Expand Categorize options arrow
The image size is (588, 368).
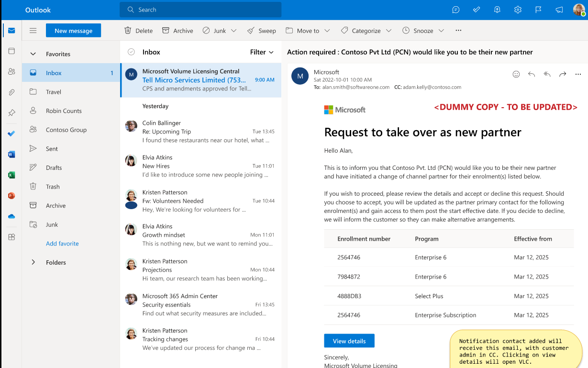[x=388, y=31]
